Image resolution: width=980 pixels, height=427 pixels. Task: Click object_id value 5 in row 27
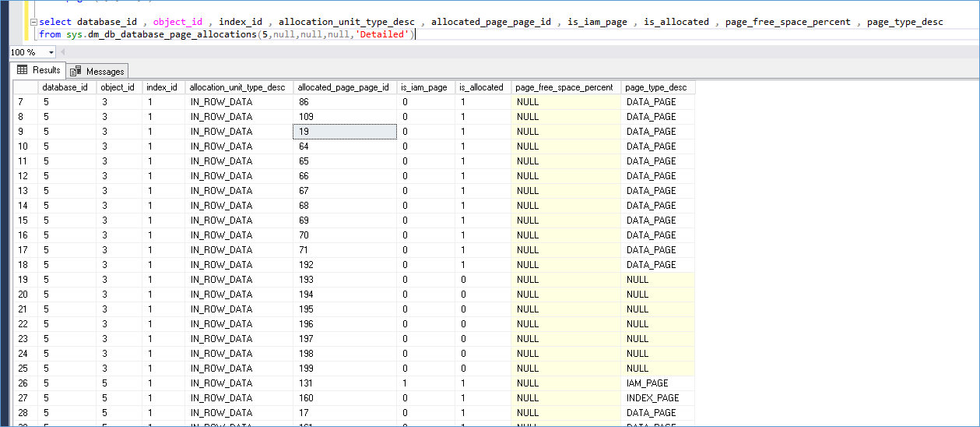(x=119, y=398)
